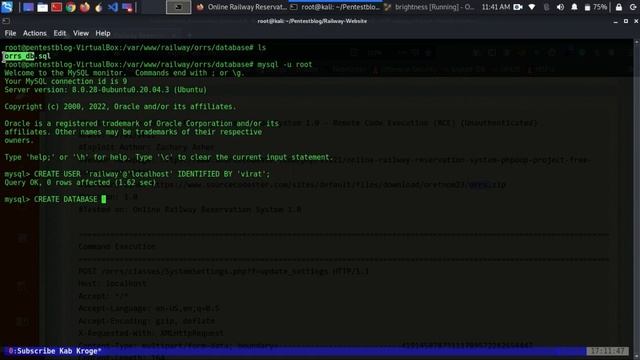The image size is (640, 360).
Task: Launch the red terminal launcher icon
Action: tap(56, 7)
